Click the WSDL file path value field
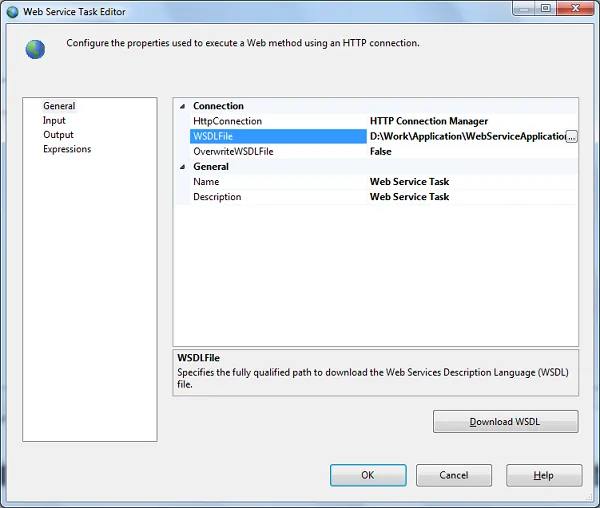The height and width of the screenshot is (508, 600). point(467,137)
